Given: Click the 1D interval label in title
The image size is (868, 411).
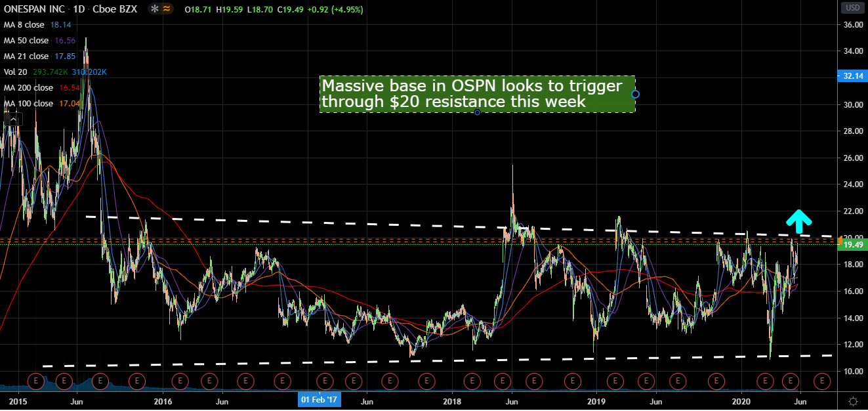Looking at the screenshot, I should coord(77,9).
